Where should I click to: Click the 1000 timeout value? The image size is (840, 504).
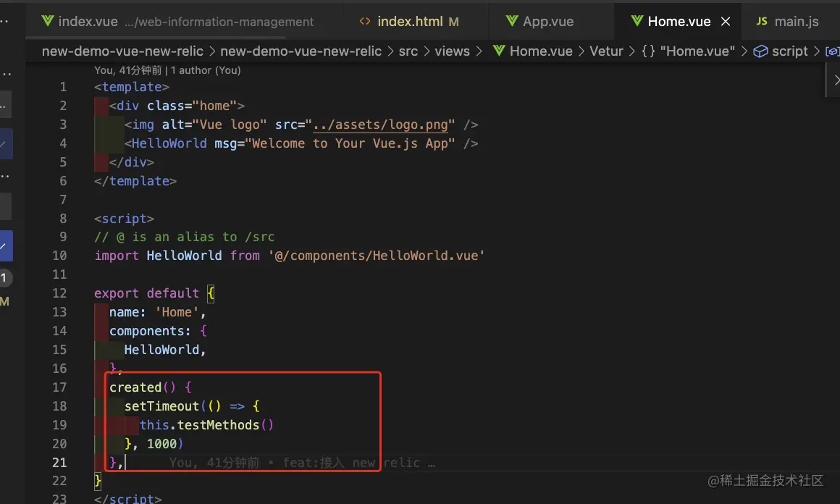pos(161,443)
